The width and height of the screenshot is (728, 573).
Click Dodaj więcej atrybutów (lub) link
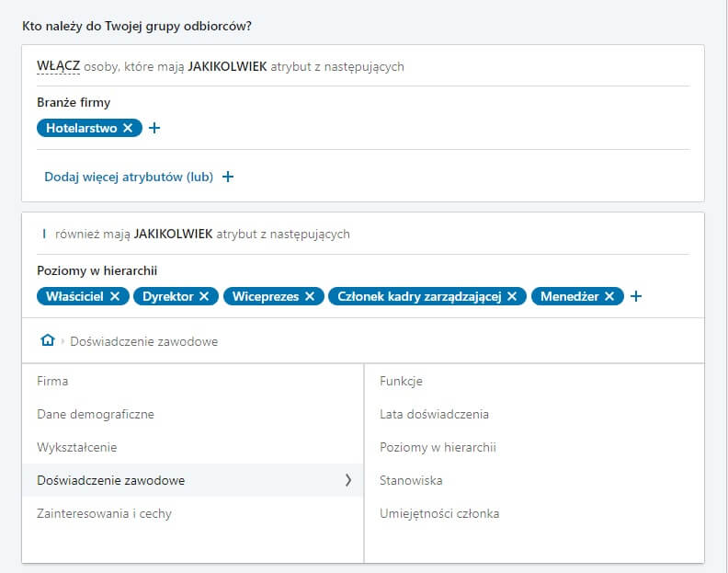click(x=129, y=177)
